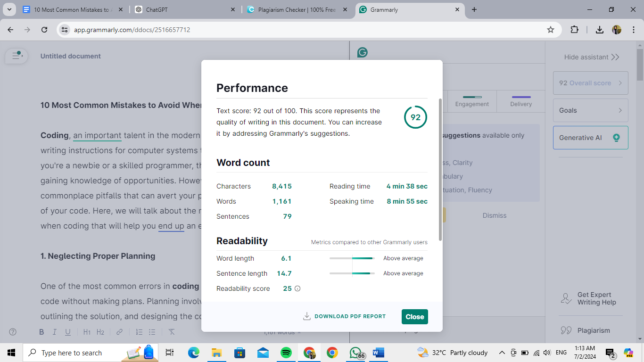Click the insert link icon
Screen dimensions: 644x362
coord(119,332)
